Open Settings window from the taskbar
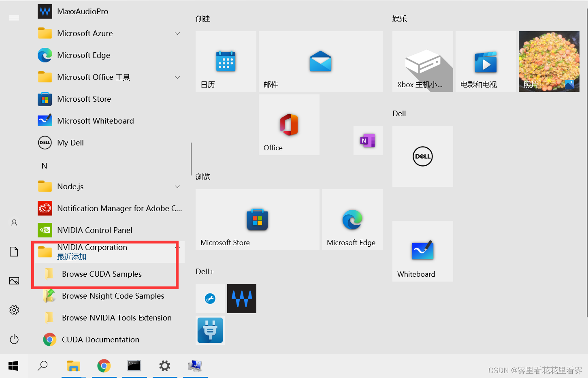 tap(165, 366)
